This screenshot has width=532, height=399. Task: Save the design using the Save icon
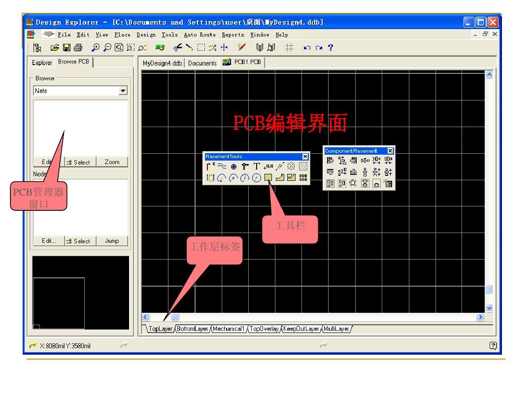point(66,47)
